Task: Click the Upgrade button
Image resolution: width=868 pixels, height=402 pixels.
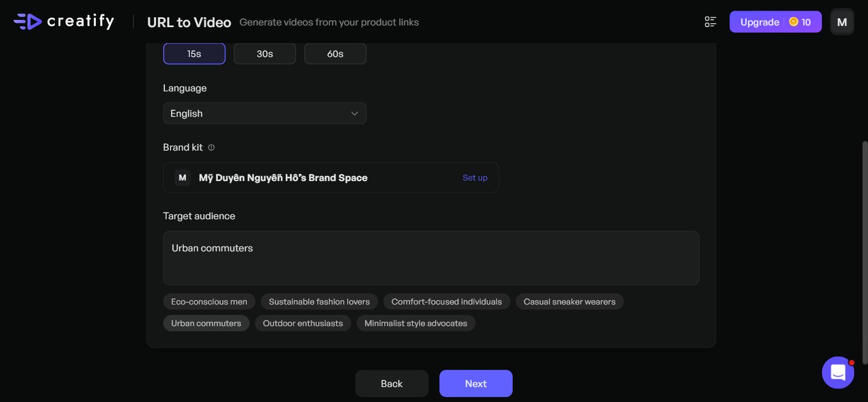Action: click(776, 22)
